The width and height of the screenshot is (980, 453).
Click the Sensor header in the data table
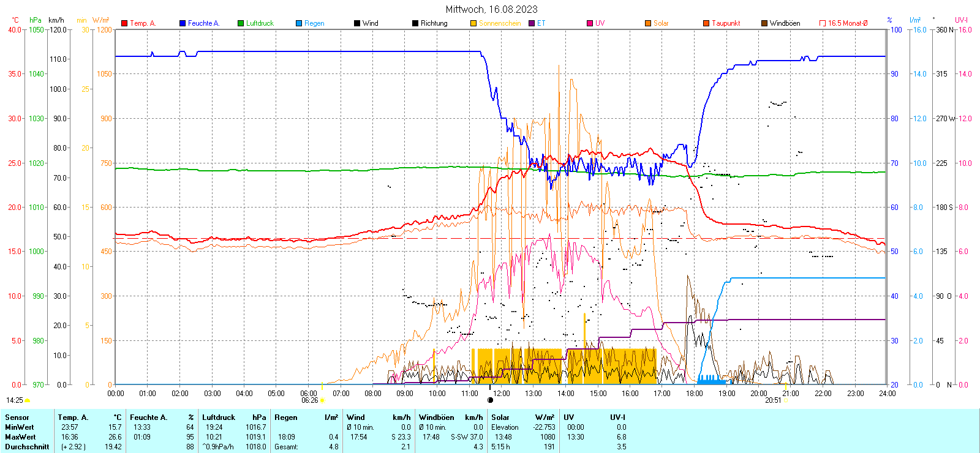pos(17,417)
